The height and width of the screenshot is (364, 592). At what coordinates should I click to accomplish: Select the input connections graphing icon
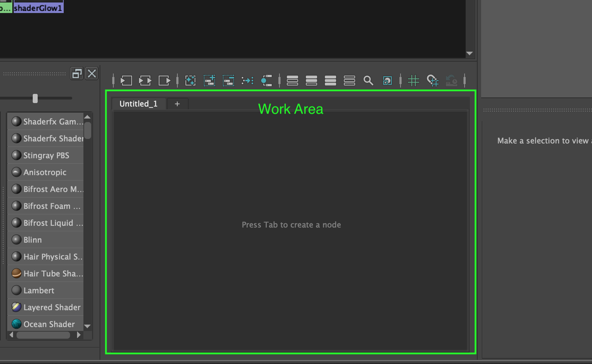tap(126, 80)
